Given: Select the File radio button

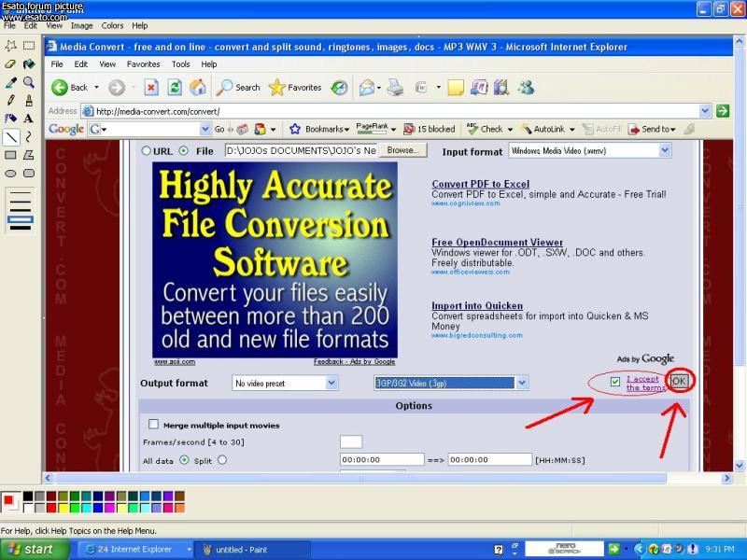Looking at the screenshot, I should click(x=183, y=151).
